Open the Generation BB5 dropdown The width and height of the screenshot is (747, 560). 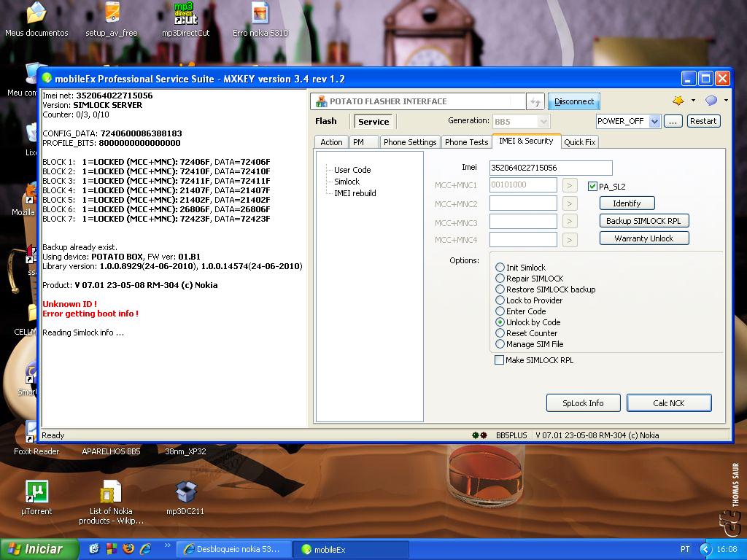(543, 122)
